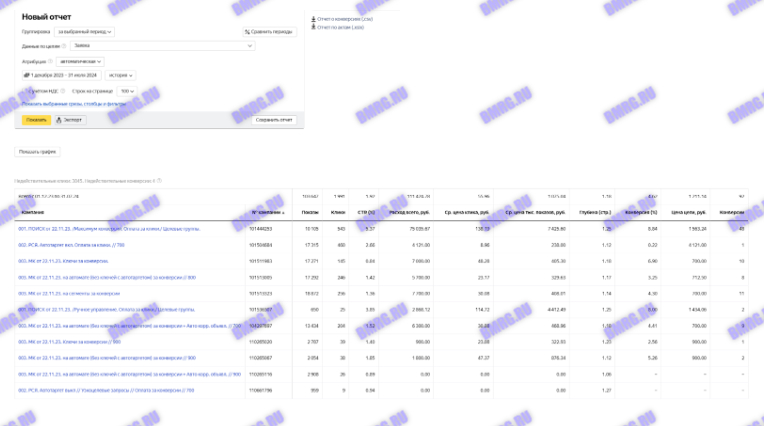Open the Строк на странице 100 dropdown
Viewport: 764px width, 426px height.
click(x=127, y=91)
